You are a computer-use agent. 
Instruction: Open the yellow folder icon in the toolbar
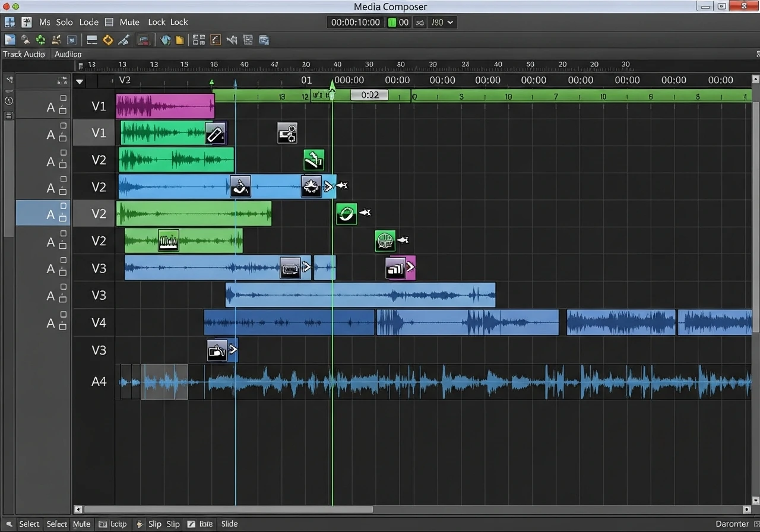[180, 40]
